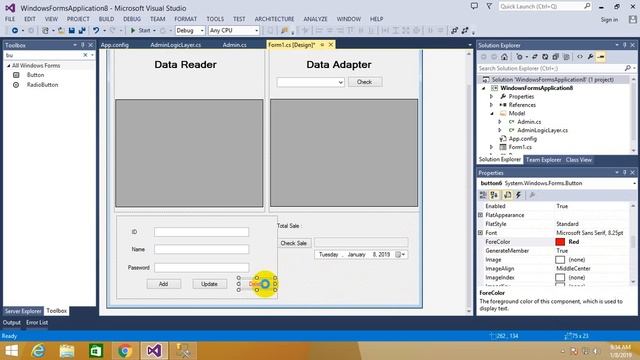Click the Refresh icon in Solution Explorer
Image resolution: width=640 pixels, height=360 pixels.
pos(545,57)
